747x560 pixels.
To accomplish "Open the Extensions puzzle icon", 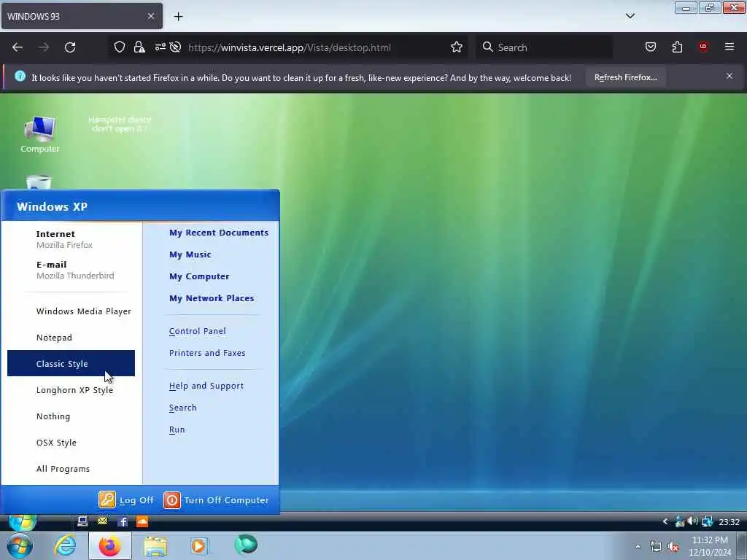I will tap(677, 47).
